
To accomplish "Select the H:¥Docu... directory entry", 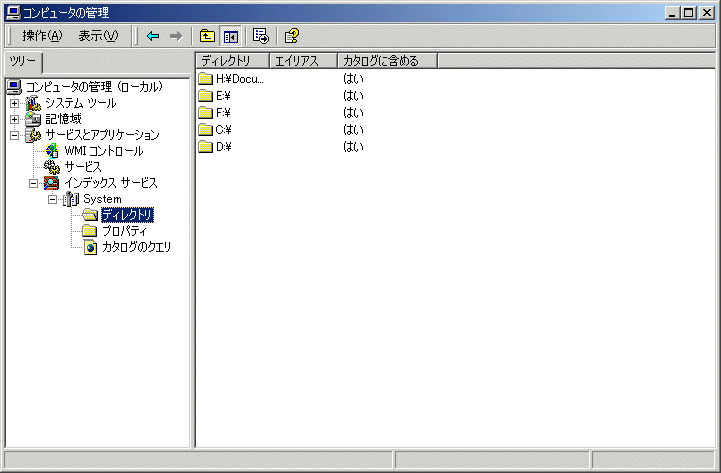I will (x=240, y=79).
